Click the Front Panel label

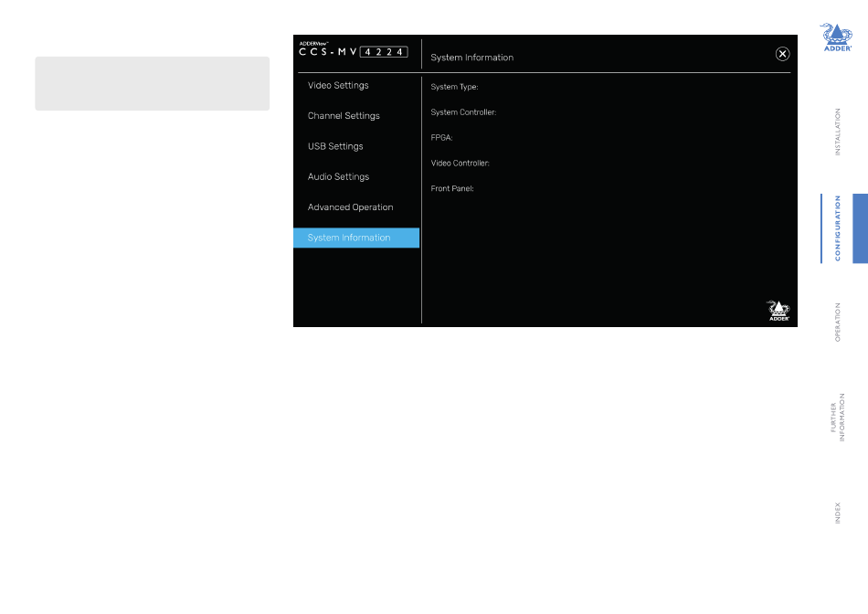452,189
